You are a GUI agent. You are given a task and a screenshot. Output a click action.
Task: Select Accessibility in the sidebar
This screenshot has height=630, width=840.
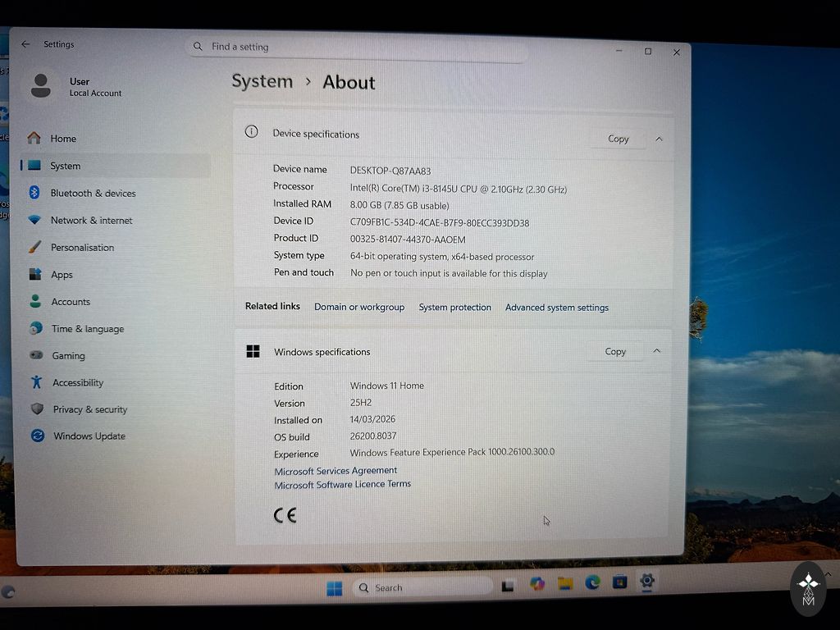[77, 382]
